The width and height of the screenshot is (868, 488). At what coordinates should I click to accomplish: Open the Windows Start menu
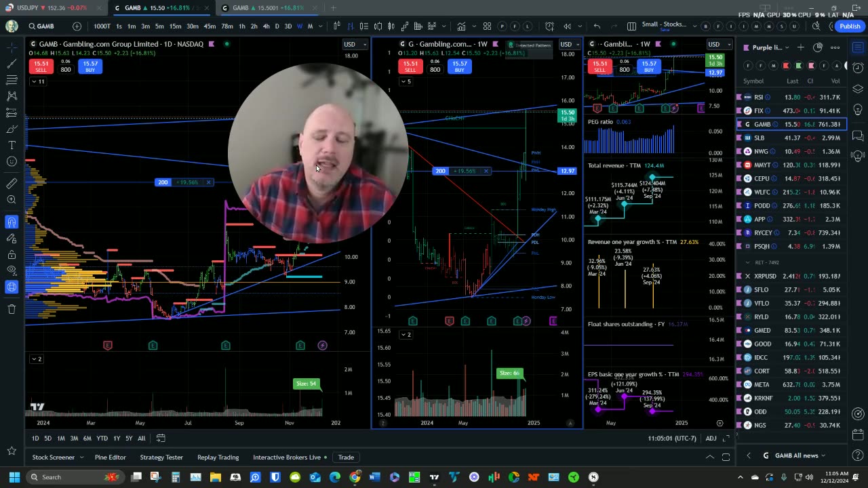[x=14, y=477]
